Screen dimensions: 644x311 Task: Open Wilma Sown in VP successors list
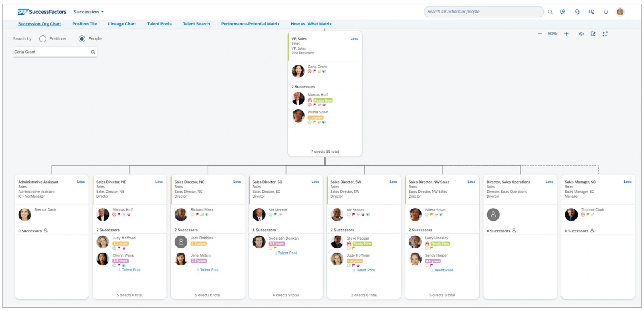318,112
